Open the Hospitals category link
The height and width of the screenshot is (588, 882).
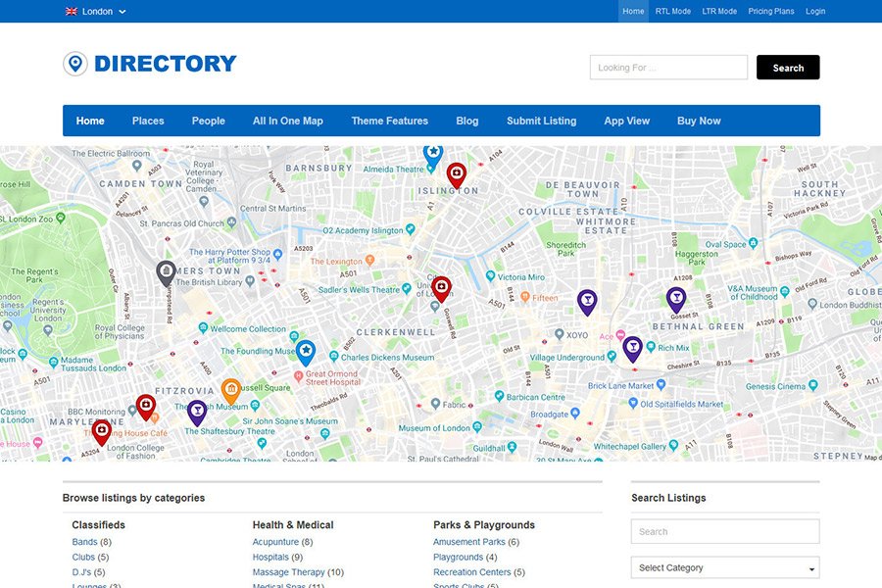pyautogui.click(x=270, y=557)
